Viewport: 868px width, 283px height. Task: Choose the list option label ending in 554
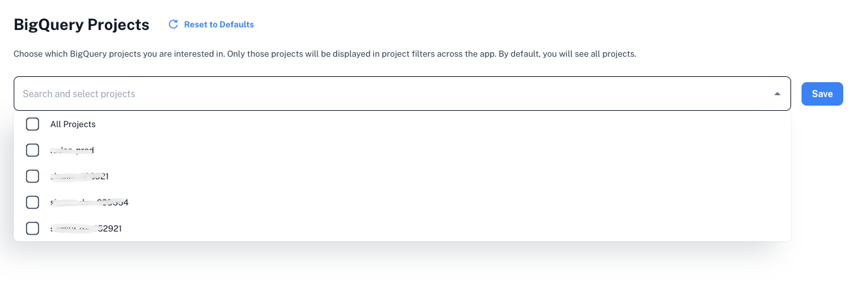coord(89,202)
